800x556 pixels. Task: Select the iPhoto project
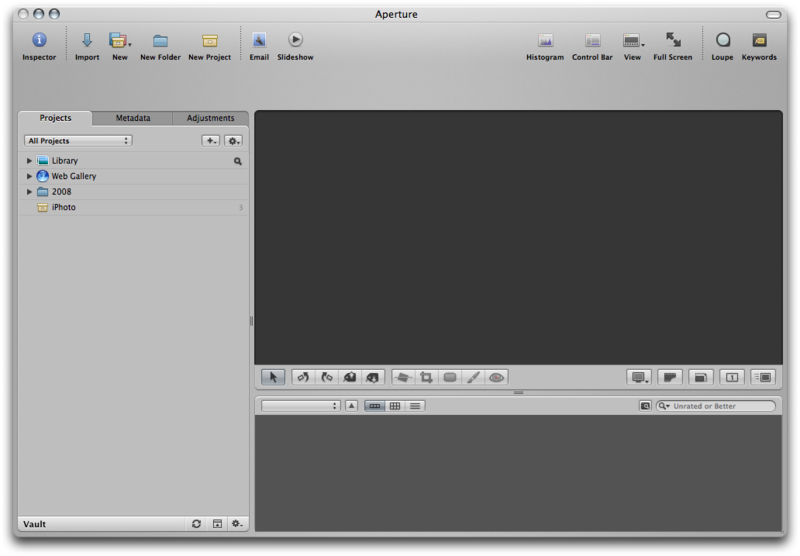click(x=133, y=207)
